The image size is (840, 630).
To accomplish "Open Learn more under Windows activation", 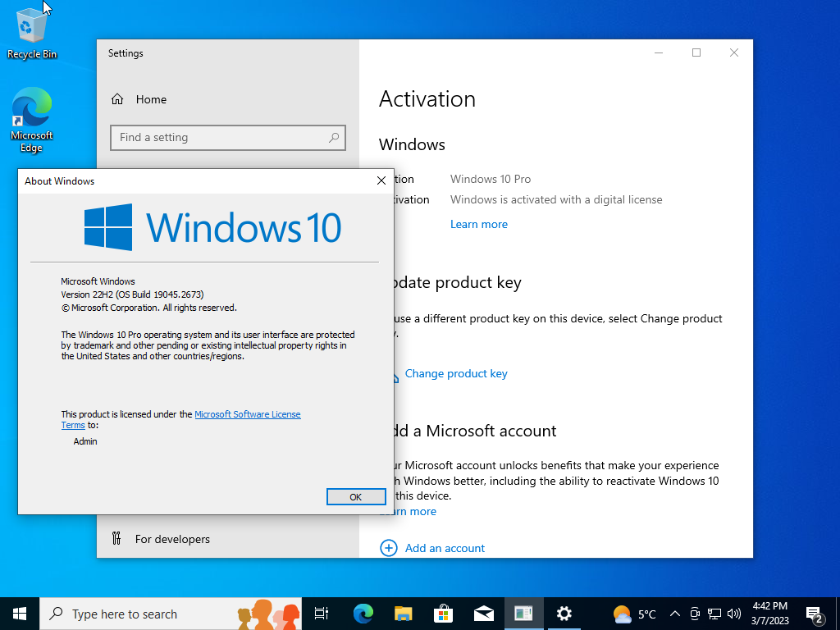I will [x=478, y=224].
